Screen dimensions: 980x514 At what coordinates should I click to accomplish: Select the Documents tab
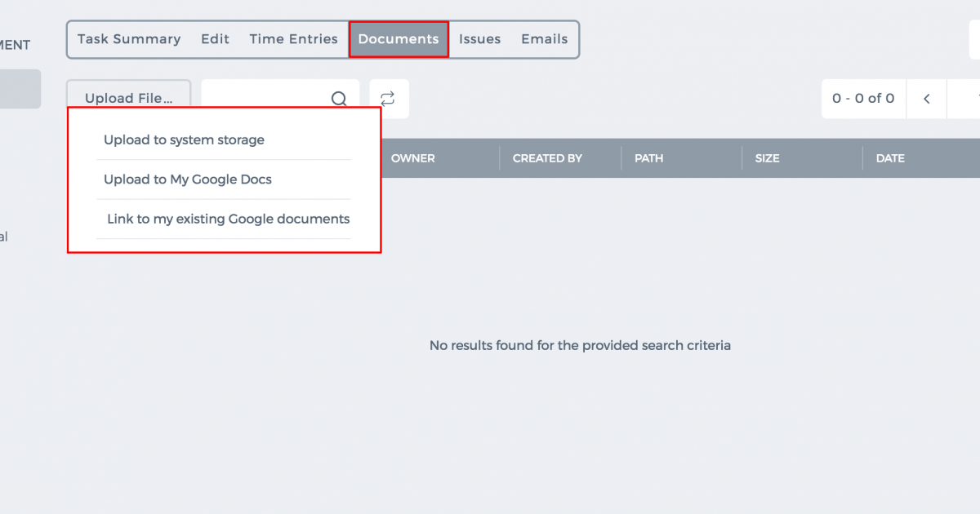[x=399, y=39]
